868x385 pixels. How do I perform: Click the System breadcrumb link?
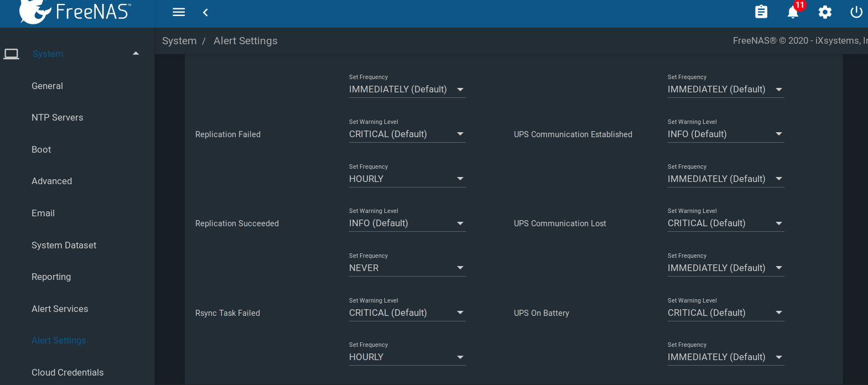[179, 41]
